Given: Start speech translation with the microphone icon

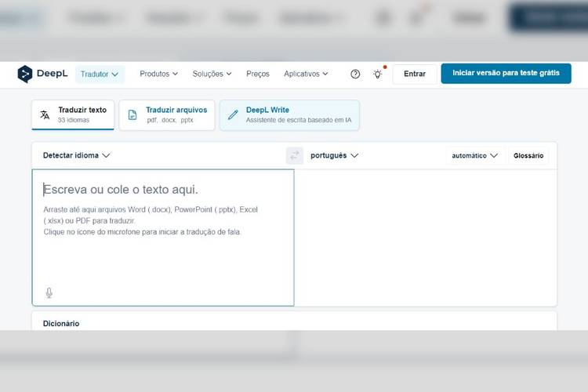Looking at the screenshot, I should pyautogui.click(x=49, y=292).
